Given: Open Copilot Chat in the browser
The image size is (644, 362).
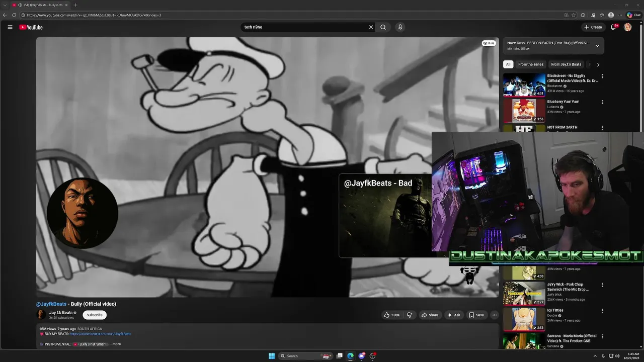Looking at the screenshot, I should 633,15.
